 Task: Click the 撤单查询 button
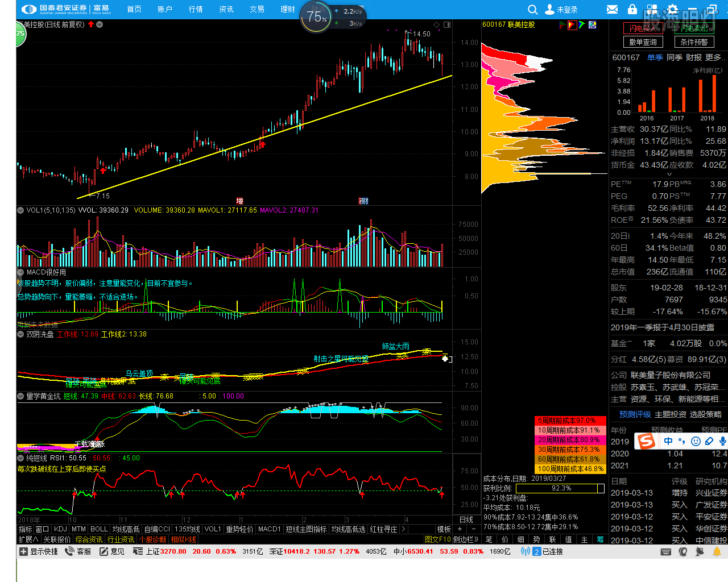point(643,42)
